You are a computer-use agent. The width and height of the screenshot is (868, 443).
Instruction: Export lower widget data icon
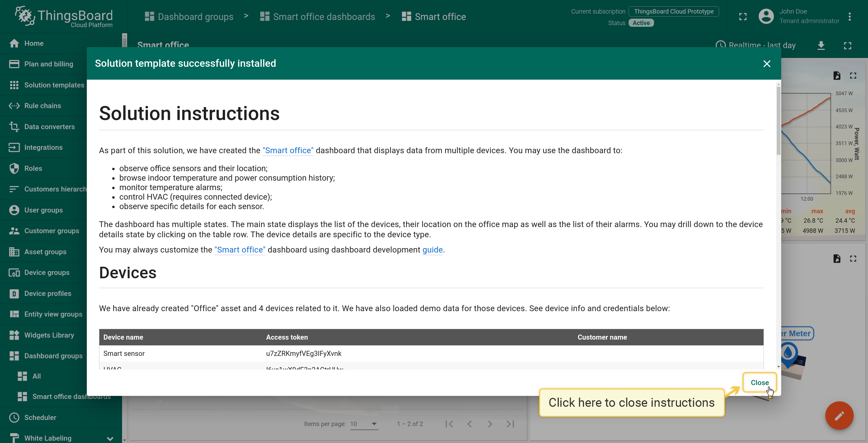click(x=837, y=259)
